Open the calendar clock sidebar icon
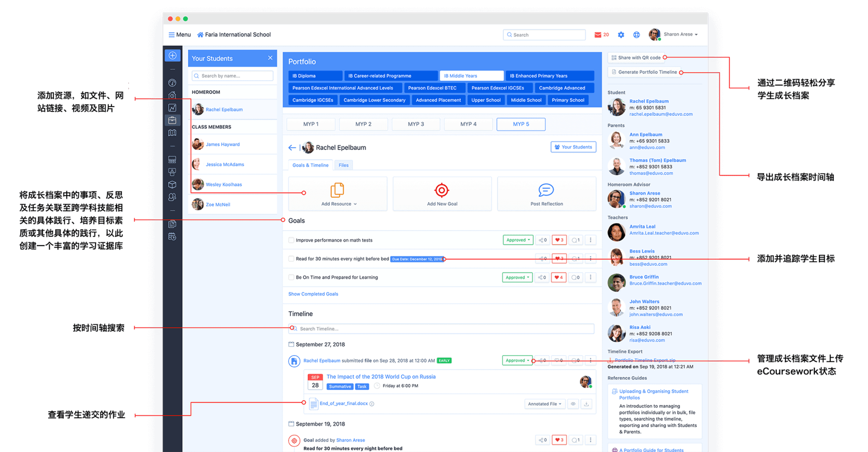The height and width of the screenshot is (452, 868). click(172, 236)
